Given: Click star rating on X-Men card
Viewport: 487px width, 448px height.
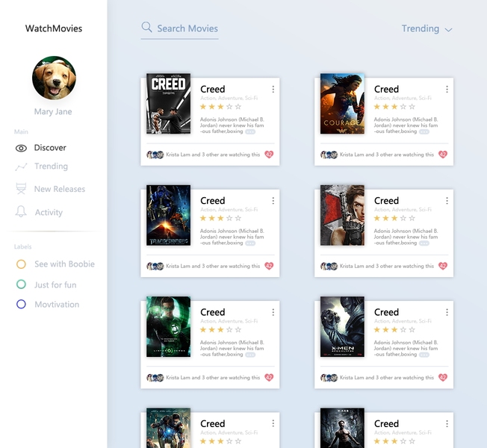Looking at the screenshot, I should point(394,330).
